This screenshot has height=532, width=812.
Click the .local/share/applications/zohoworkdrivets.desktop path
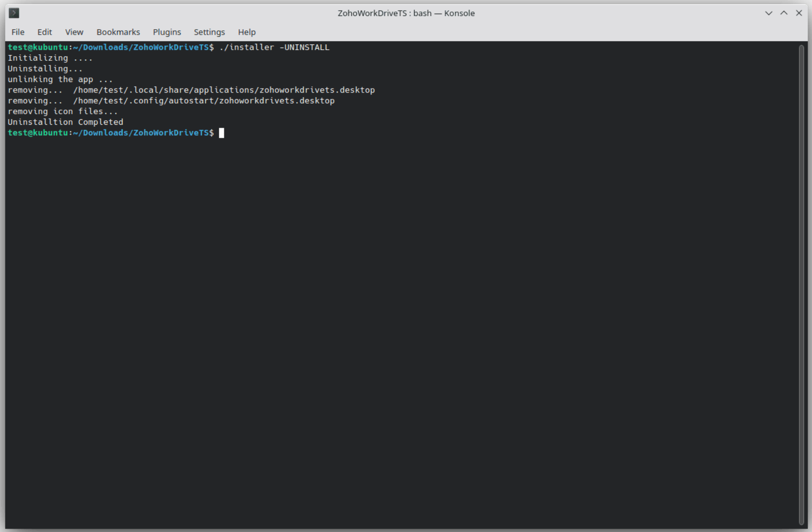click(224, 90)
